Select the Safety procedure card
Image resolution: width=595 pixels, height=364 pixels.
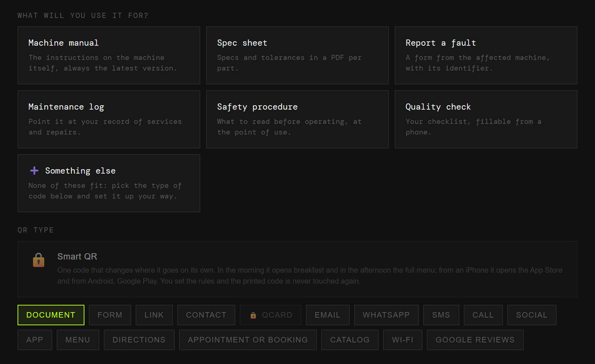pos(297,119)
